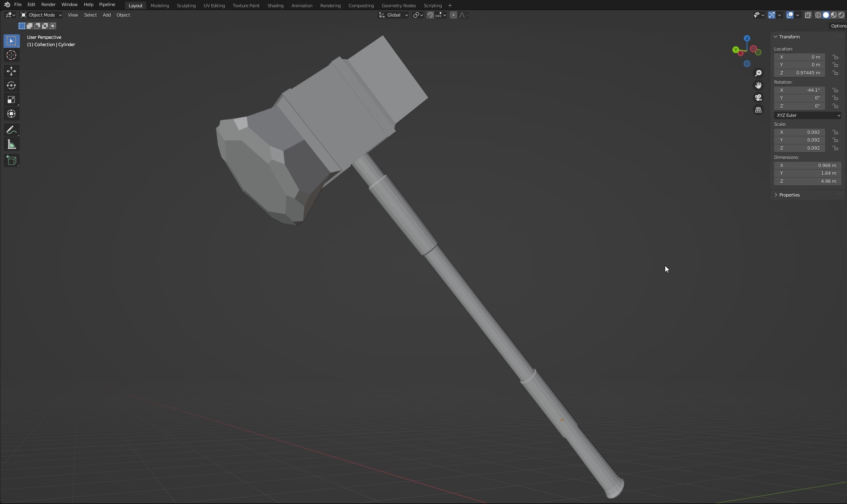847x504 pixels.
Task: Choose the Rotate tool
Action: (x=11, y=86)
